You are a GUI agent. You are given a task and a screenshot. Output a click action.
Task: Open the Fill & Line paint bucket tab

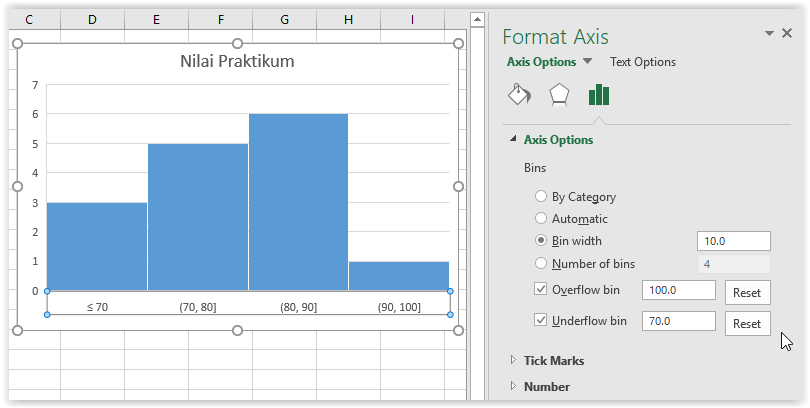[x=519, y=95]
